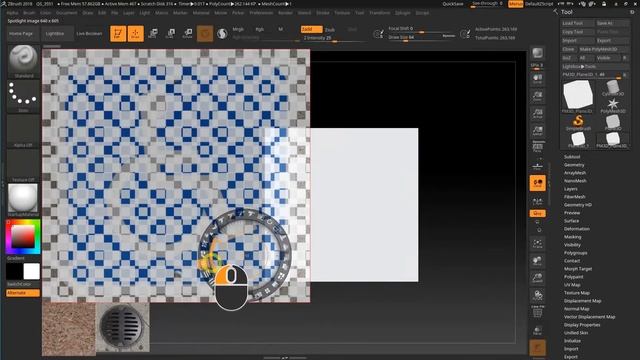This screenshot has height=360, width=640.
Task: Toggle the Rgb channel button
Action: pyautogui.click(x=260, y=29)
